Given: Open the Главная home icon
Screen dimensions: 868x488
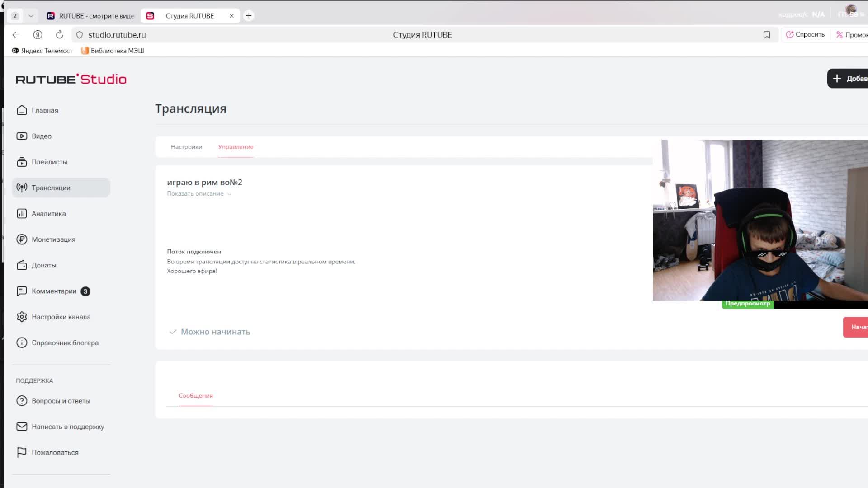Looking at the screenshot, I should [22, 110].
